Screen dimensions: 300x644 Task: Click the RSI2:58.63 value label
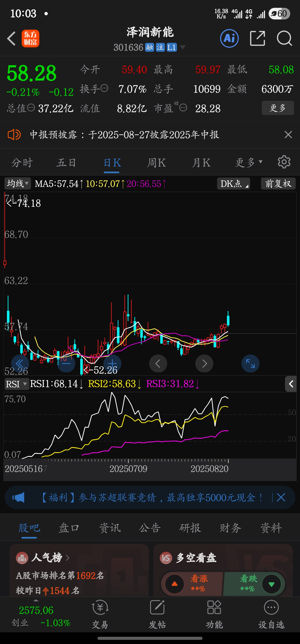(x=114, y=384)
